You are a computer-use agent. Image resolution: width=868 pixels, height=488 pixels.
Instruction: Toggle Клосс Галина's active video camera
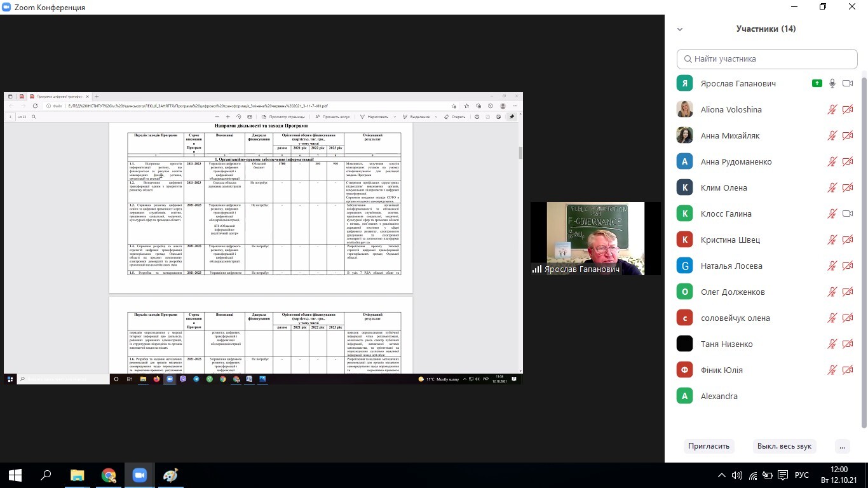point(848,213)
